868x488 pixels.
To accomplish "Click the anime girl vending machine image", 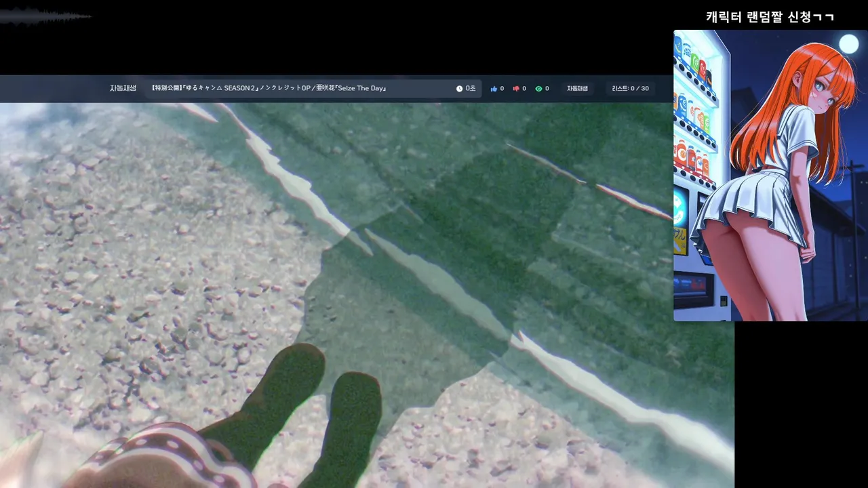I will click(x=770, y=176).
